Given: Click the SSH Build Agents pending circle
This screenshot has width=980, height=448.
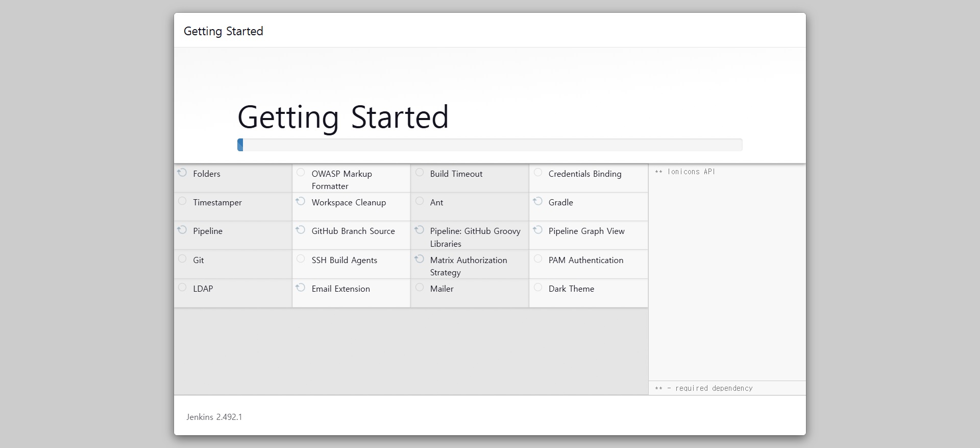Looking at the screenshot, I should (301, 258).
